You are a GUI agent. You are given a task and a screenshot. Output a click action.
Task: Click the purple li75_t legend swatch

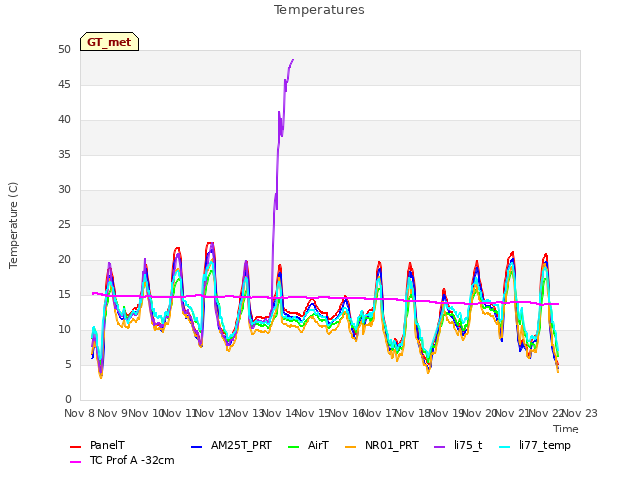pos(440,447)
